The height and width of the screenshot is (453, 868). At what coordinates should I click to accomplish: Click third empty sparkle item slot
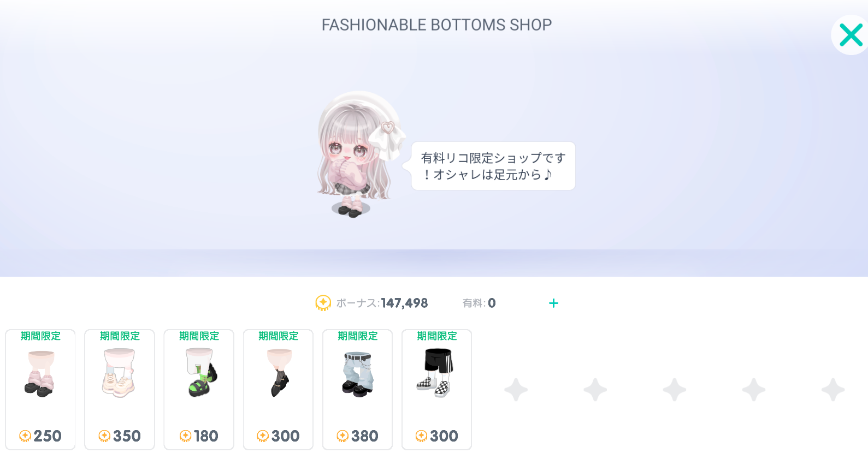coord(675,390)
